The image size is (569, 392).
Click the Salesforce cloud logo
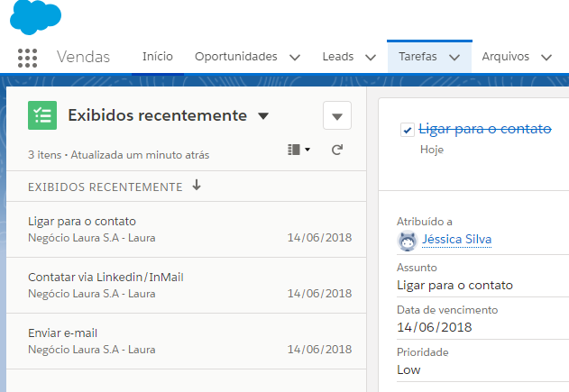(37, 17)
